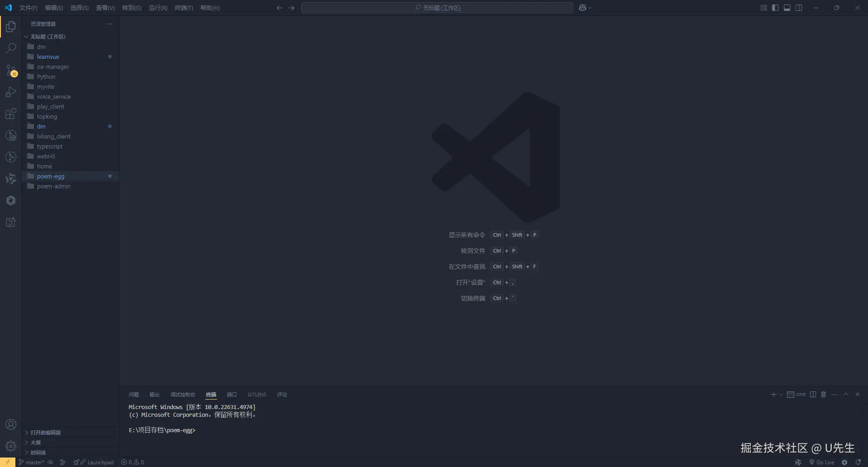Open Launchpad from the status bar

point(94,462)
